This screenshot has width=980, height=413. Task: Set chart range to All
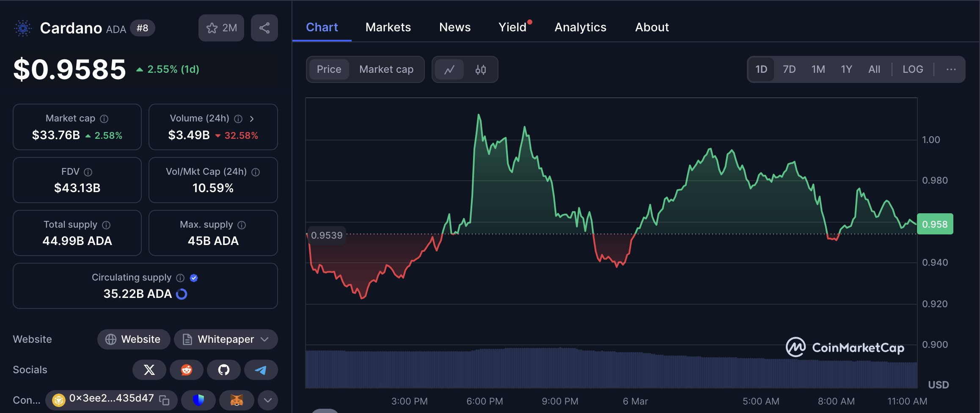(x=874, y=69)
